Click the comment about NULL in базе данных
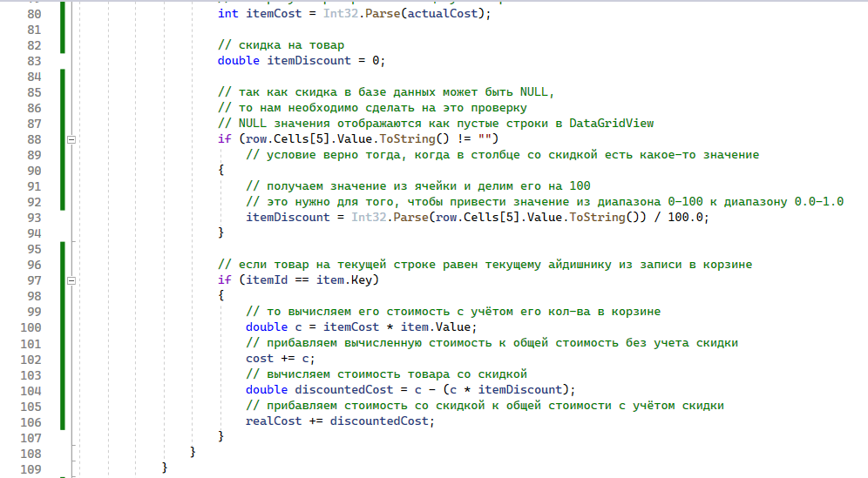868x478 pixels. point(386,91)
